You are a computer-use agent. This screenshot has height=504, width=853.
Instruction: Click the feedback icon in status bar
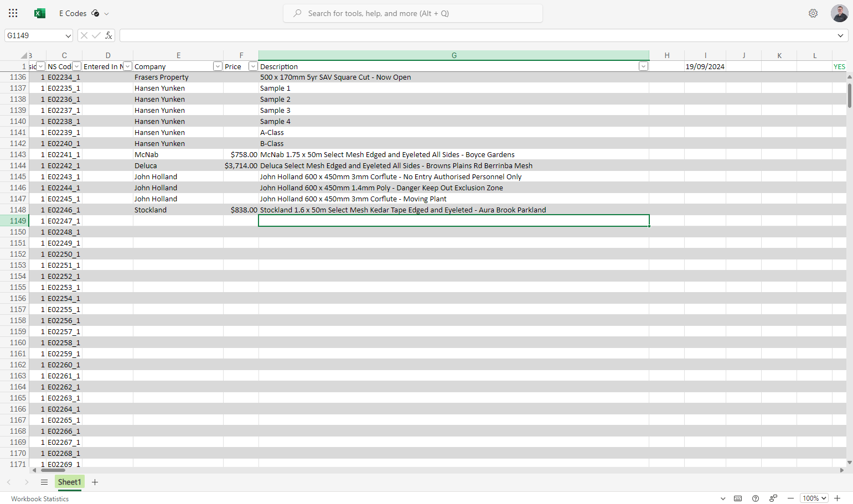click(x=773, y=498)
